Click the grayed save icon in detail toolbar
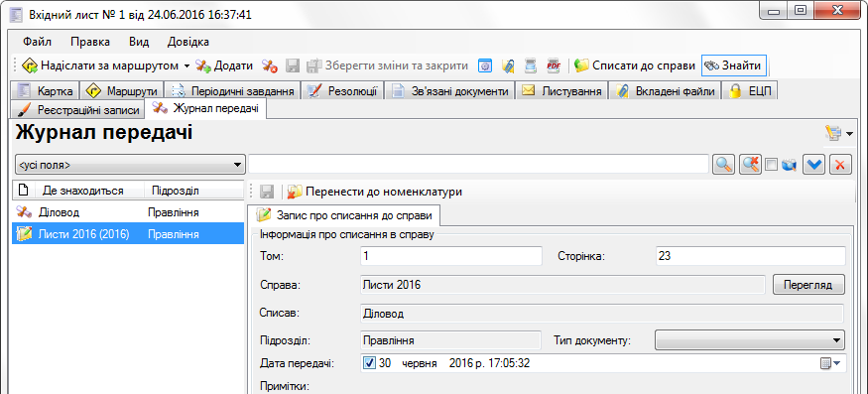This screenshot has height=394, width=868. click(x=267, y=192)
